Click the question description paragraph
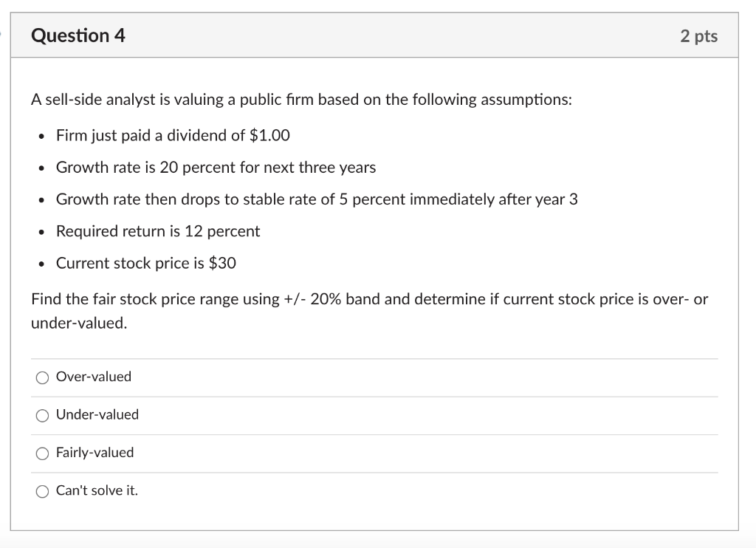This screenshot has height=548, width=756. tap(300, 99)
